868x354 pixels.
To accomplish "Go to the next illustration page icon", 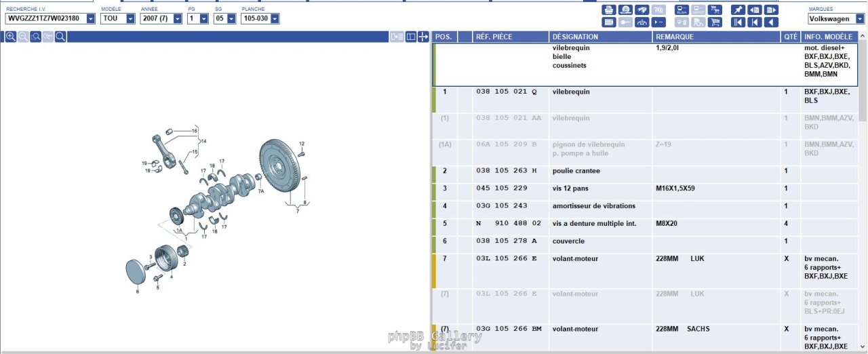I will 771,10.
